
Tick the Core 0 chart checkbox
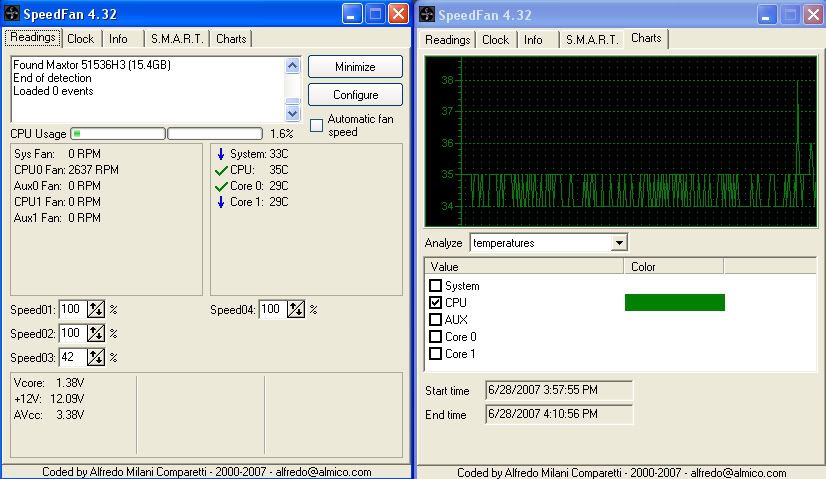[x=435, y=337]
